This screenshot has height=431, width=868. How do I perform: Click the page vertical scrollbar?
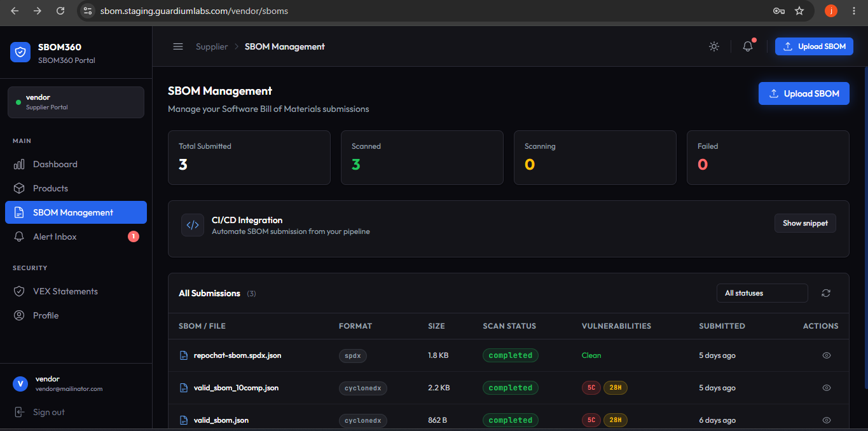(866, 229)
